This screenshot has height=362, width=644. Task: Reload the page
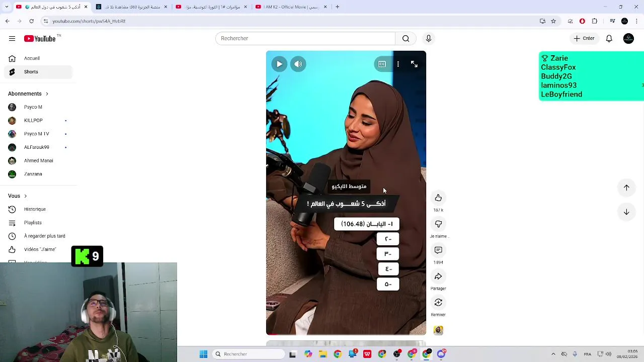pyautogui.click(x=31, y=21)
